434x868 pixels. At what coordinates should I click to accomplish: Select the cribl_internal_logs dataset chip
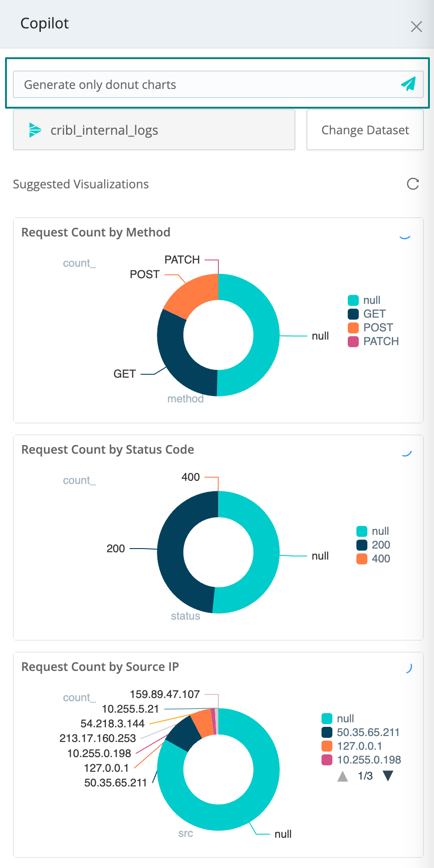154,130
